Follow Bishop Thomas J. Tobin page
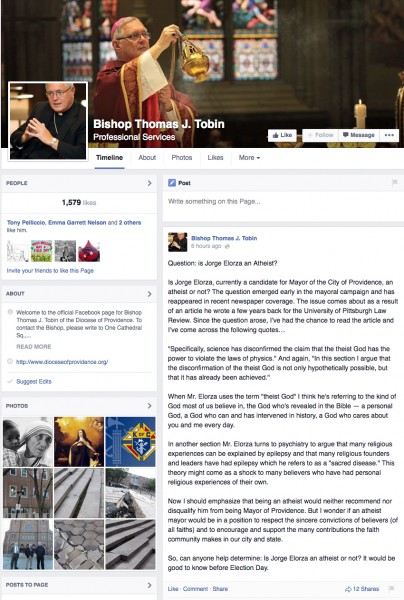 [321, 135]
